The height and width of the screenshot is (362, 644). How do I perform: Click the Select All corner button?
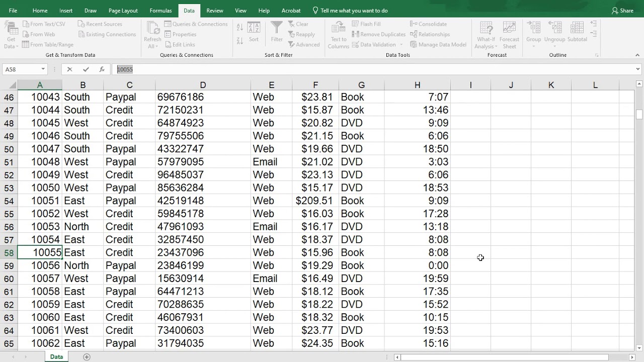coord(9,85)
